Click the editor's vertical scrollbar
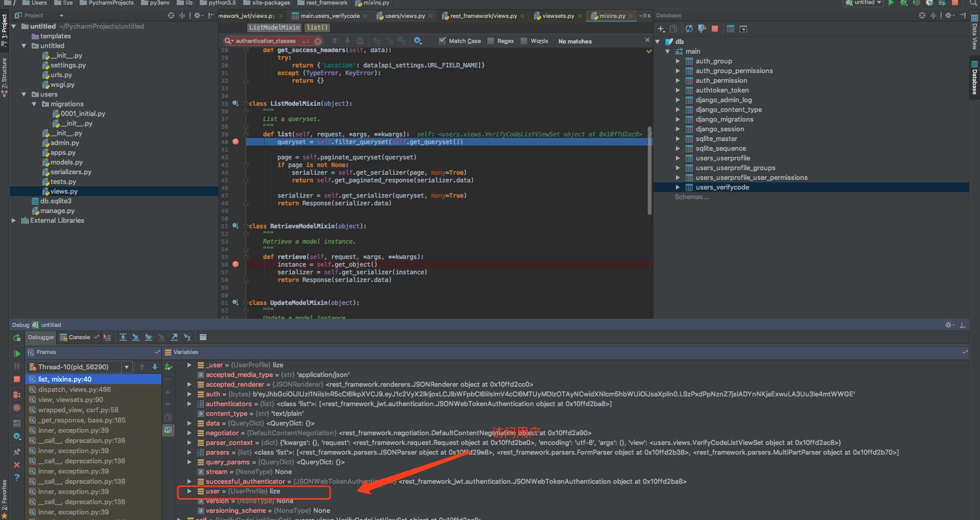This screenshot has width=980, height=520. 649,171
